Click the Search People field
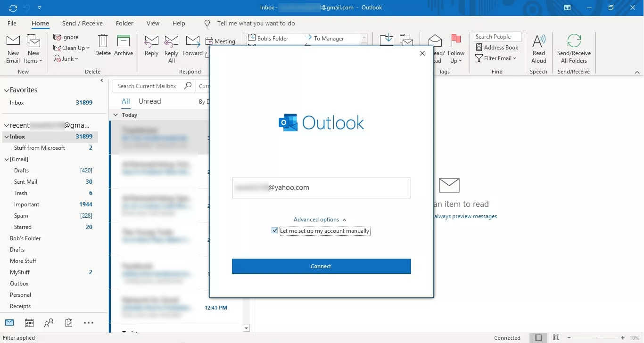This screenshot has height=343, width=644. (497, 37)
